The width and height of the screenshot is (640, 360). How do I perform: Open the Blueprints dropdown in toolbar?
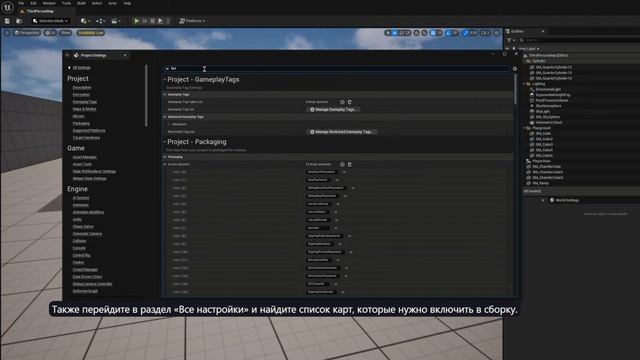[x=100, y=21]
